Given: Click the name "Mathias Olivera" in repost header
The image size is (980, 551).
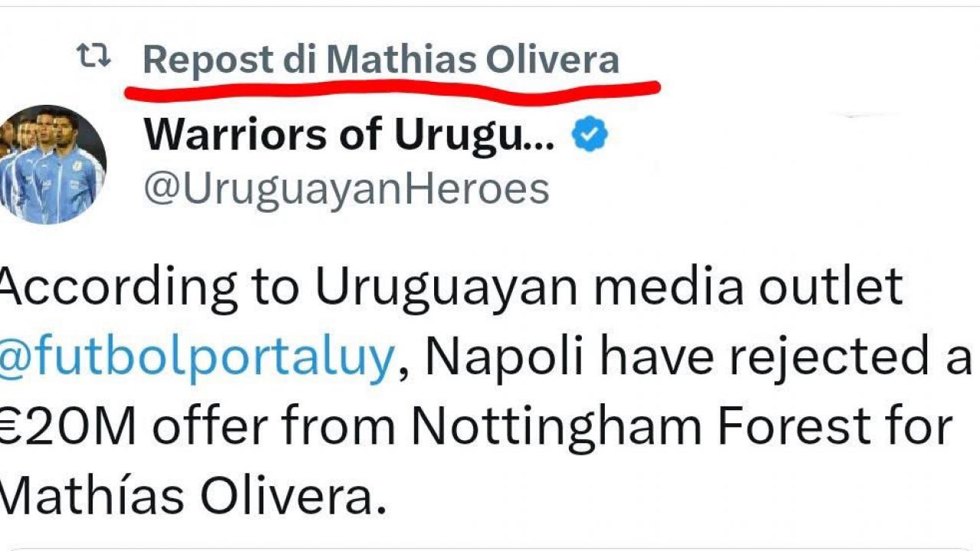Looking at the screenshot, I should coord(473,60).
